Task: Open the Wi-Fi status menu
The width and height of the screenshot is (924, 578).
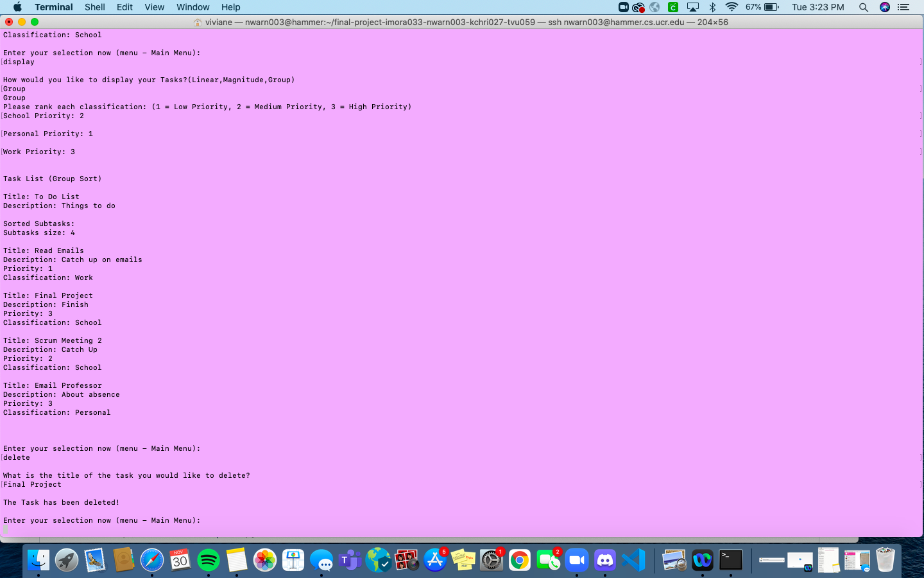Action: (731, 7)
